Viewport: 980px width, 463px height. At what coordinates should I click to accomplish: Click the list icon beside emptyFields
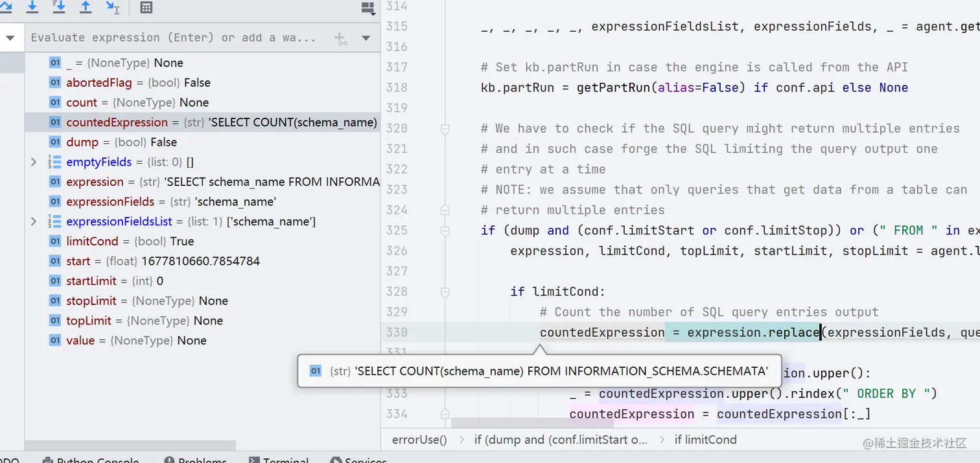(54, 162)
